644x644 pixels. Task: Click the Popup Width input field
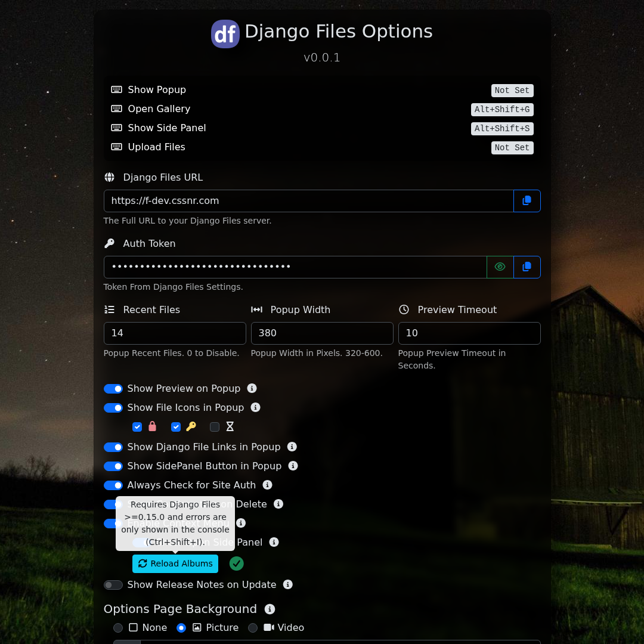click(x=321, y=333)
